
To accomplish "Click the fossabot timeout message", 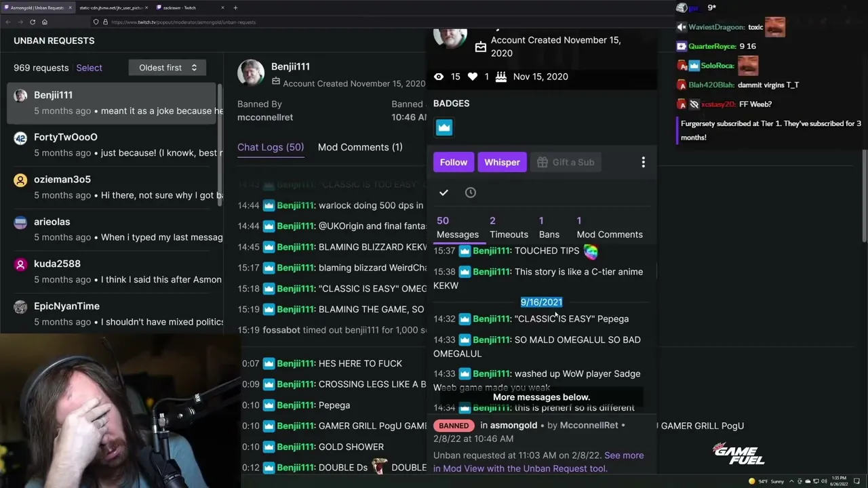I will 332,330.
